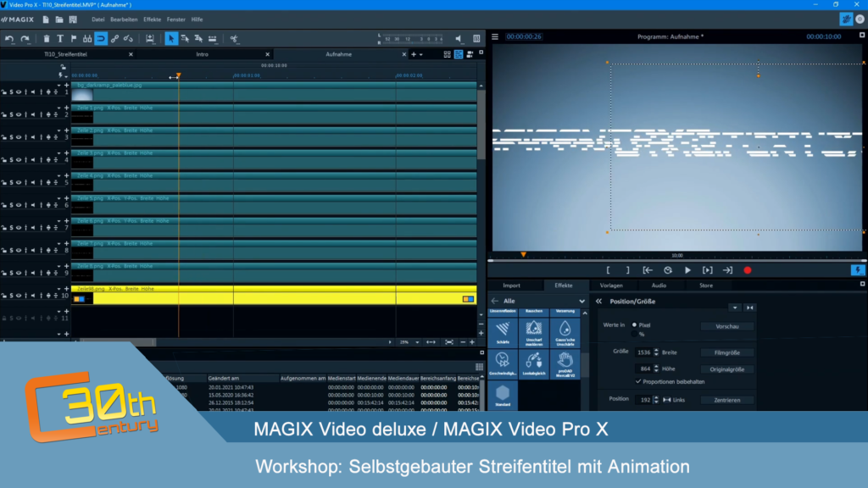Screen dimensions: 868x488
Task: Click the open folder icon
Action: (59, 19)
